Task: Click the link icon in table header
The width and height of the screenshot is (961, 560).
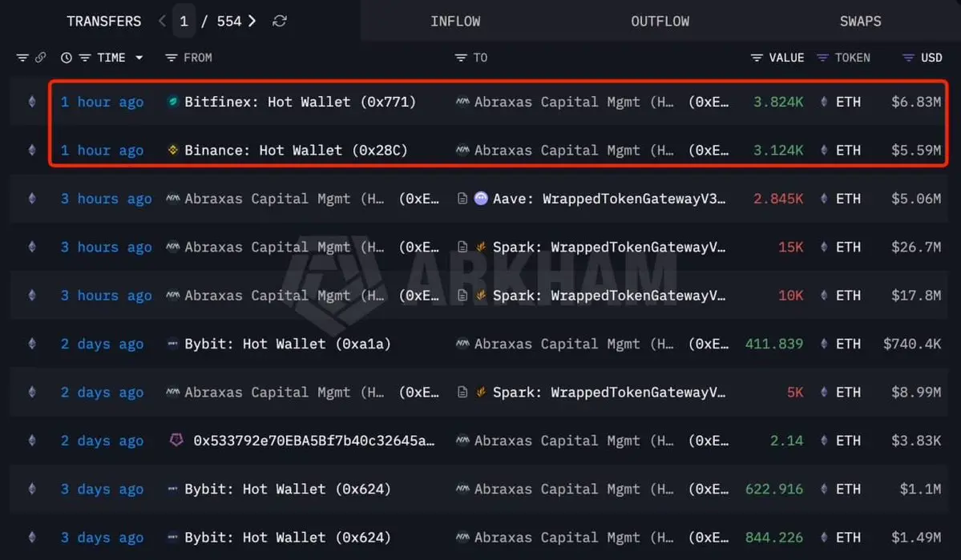Action: tap(40, 58)
